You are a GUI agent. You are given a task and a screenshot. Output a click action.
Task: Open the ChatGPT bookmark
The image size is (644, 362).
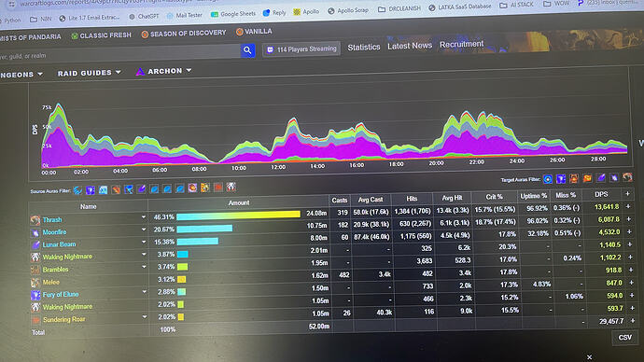(x=144, y=17)
